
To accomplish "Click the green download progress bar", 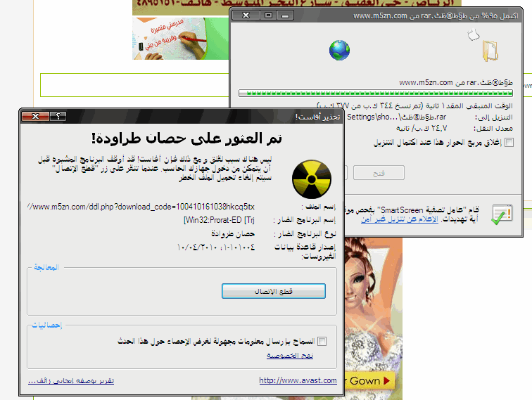I will click(376, 93).
